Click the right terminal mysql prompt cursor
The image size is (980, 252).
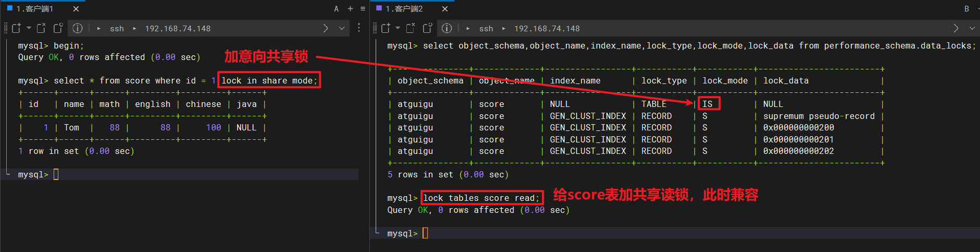point(425,233)
